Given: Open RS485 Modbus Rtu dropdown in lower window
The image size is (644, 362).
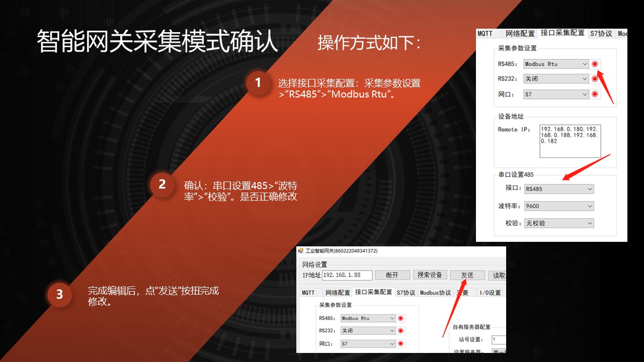Looking at the screenshot, I should tap(368, 318).
